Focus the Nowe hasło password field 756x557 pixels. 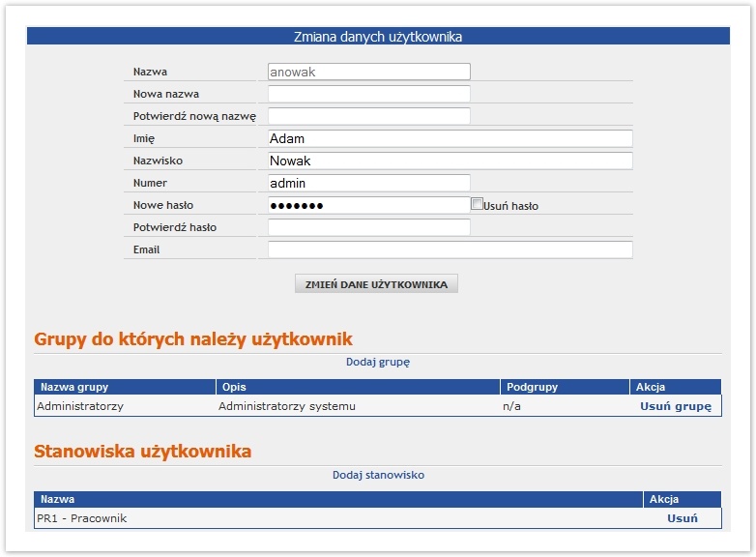click(x=368, y=205)
